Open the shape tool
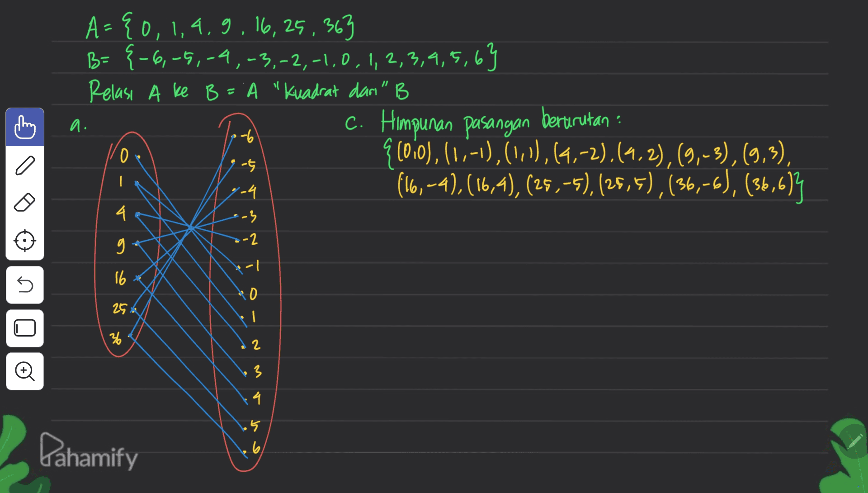This screenshot has width=868, height=493. 25,328
